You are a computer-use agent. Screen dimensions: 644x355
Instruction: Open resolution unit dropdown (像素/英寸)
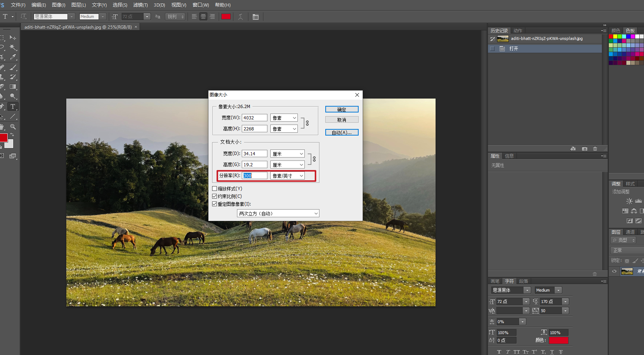coord(288,176)
